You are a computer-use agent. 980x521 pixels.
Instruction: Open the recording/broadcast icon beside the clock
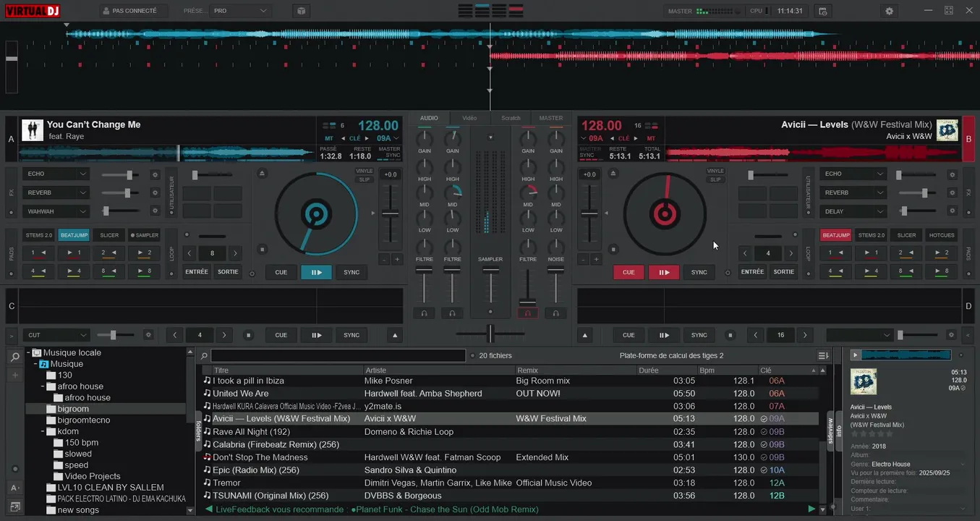tap(822, 11)
